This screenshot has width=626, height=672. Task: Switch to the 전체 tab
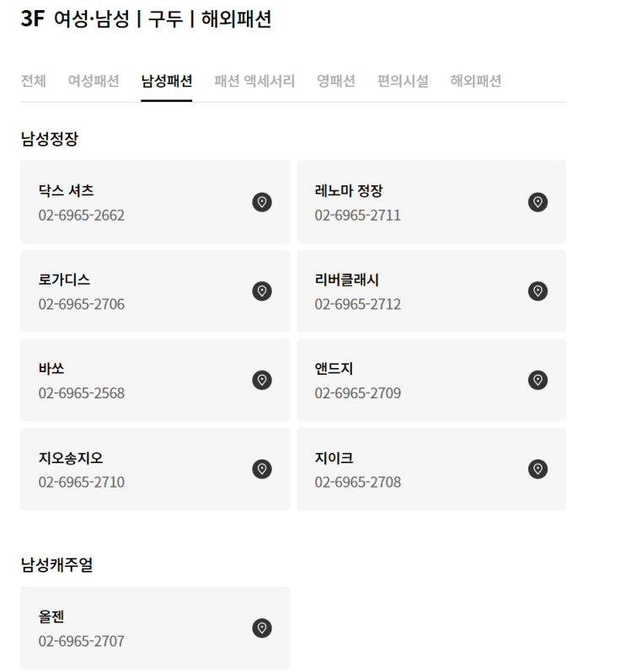click(x=34, y=81)
